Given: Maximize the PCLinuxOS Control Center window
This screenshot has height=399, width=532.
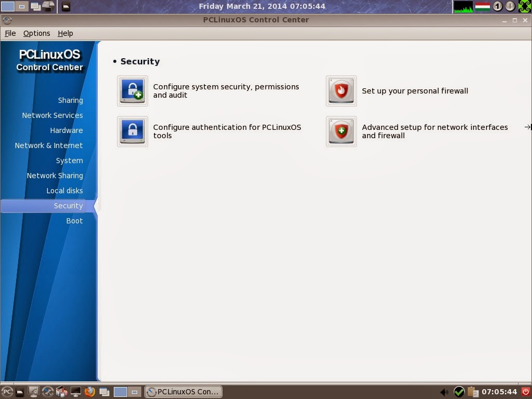Looking at the screenshot, I should 515,20.
